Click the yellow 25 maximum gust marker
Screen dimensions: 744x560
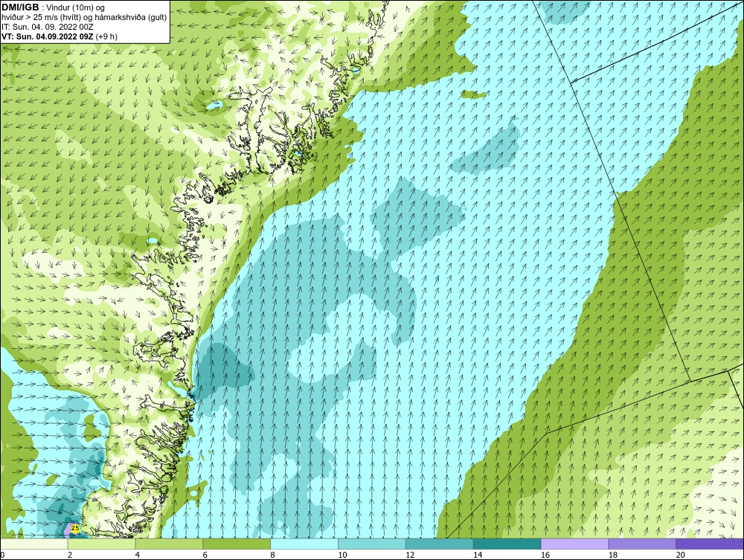75,528
